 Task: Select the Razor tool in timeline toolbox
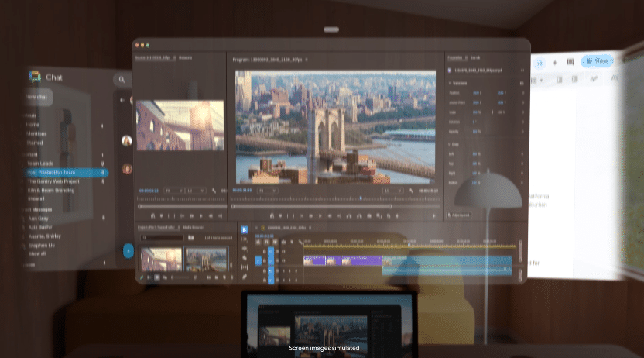click(x=245, y=258)
